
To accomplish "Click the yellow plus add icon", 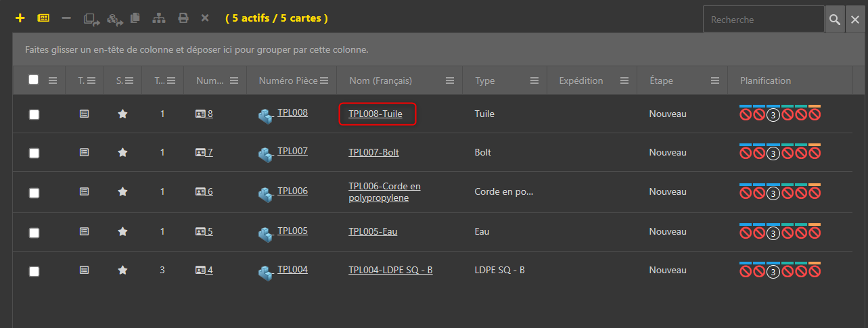I will tap(20, 18).
